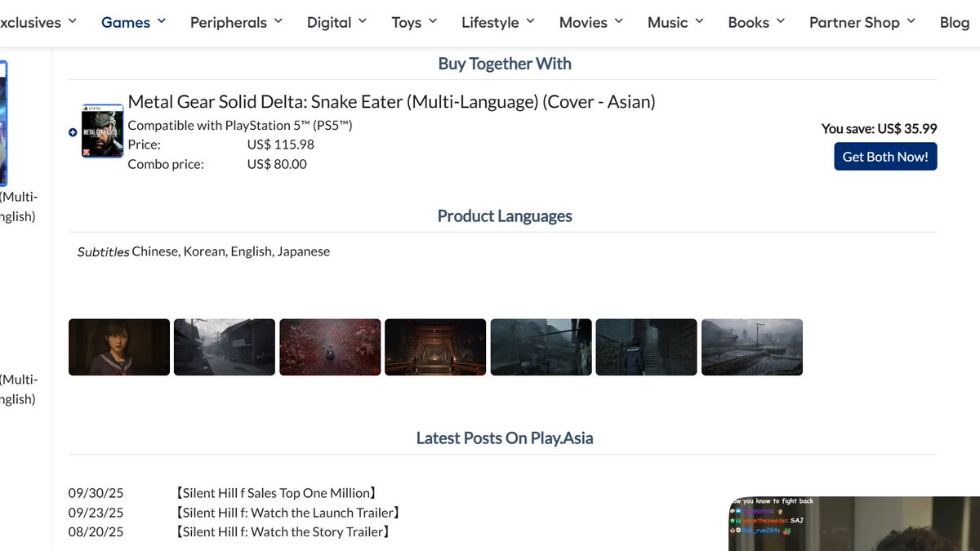Screen dimensions: 980x551
Task: Expand the Games dropdown chevron
Action: pos(161,21)
